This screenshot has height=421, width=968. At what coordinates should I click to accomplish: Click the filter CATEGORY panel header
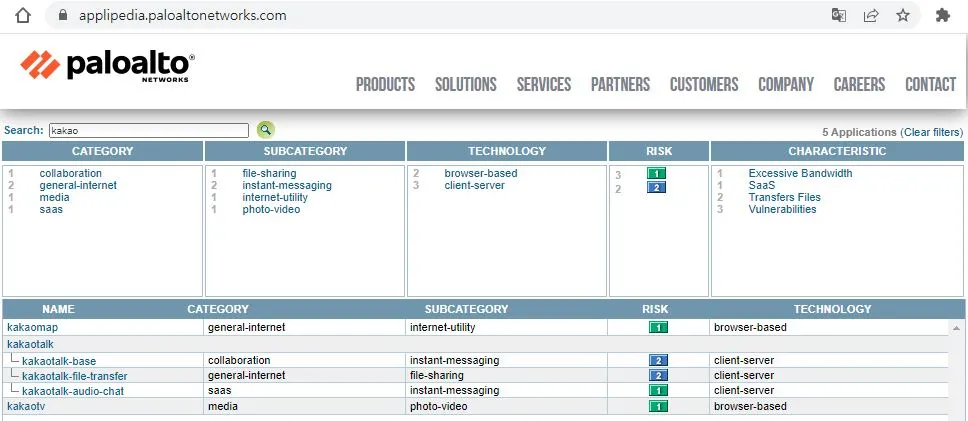tap(102, 151)
